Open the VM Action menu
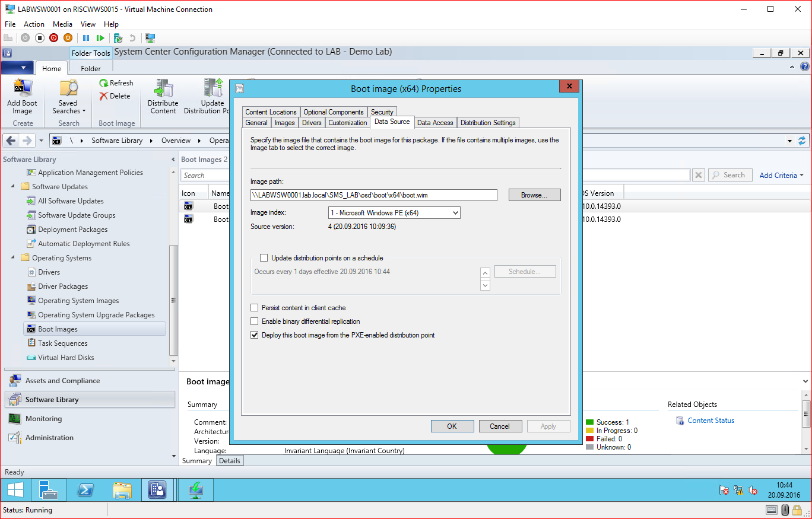 34,24
